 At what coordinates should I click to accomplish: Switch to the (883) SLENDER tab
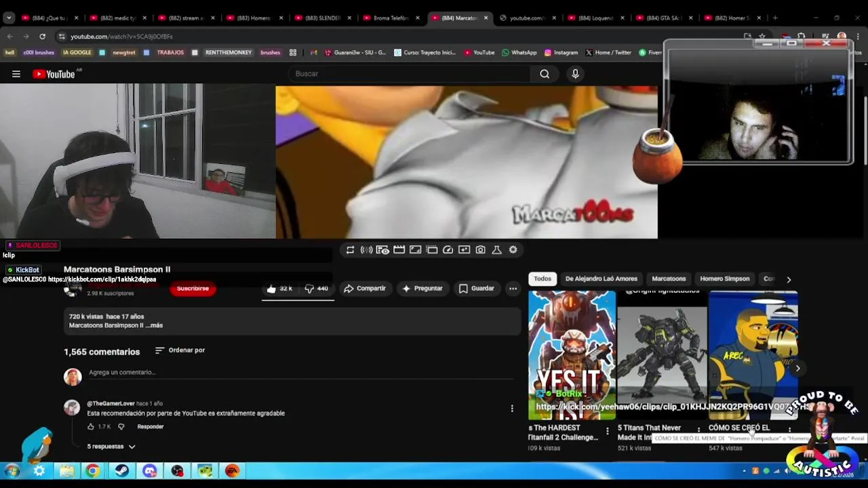pyautogui.click(x=323, y=18)
